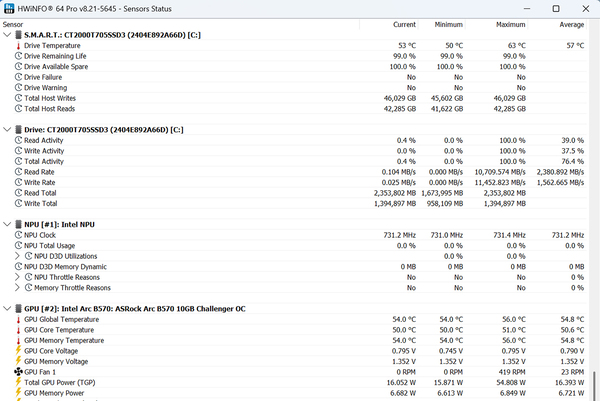Screen dimensions: 600x401
Task: Click the clock icon beside Total Host Writes
Action: coord(18,98)
